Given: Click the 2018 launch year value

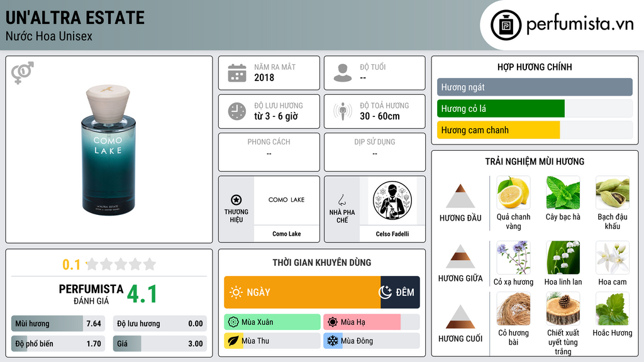Looking at the screenshot, I should pyautogui.click(x=264, y=77).
